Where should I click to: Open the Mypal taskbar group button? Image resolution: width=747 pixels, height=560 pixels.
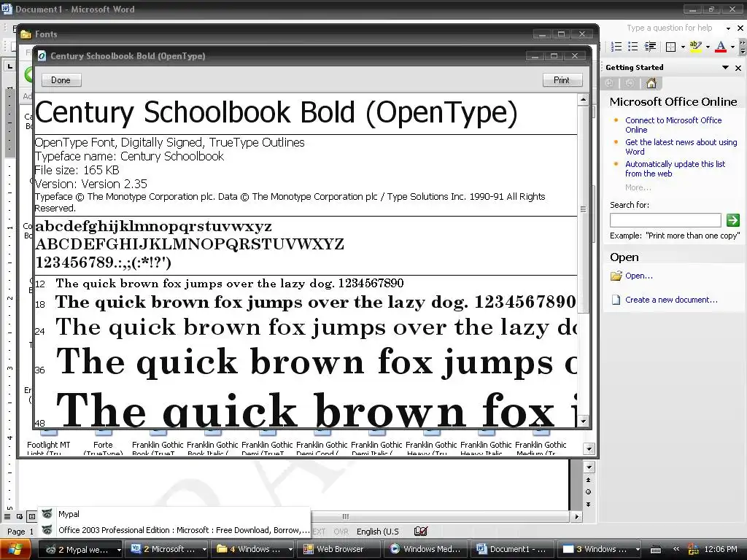point(80,550)
